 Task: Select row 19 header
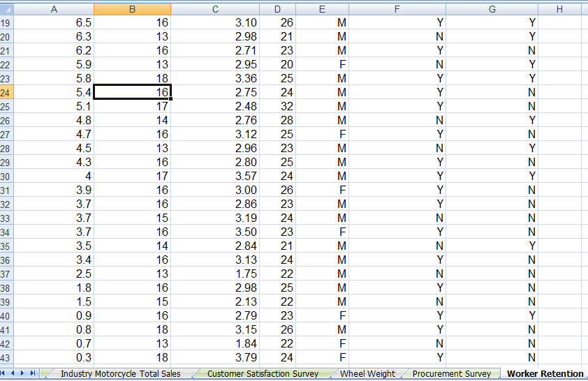7,23
